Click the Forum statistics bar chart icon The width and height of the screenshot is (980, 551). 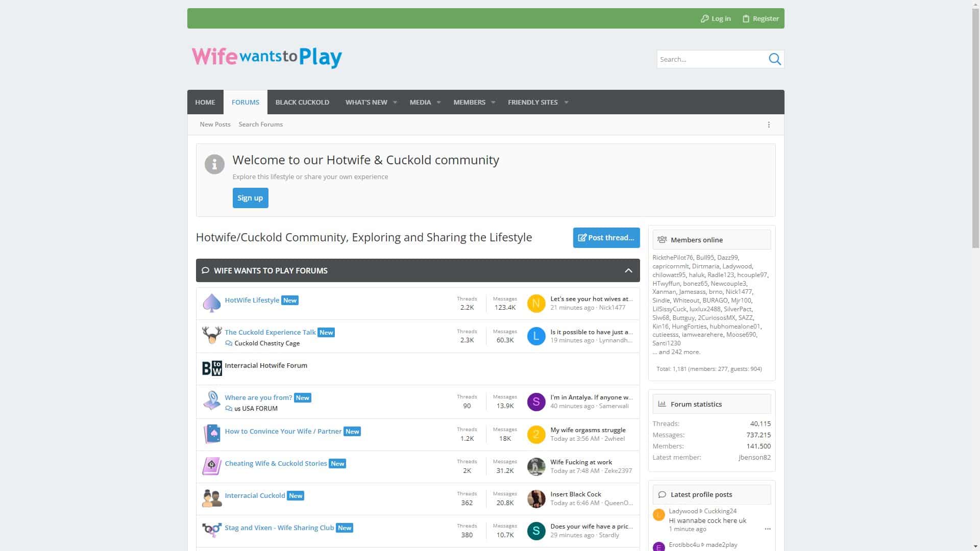662,404
